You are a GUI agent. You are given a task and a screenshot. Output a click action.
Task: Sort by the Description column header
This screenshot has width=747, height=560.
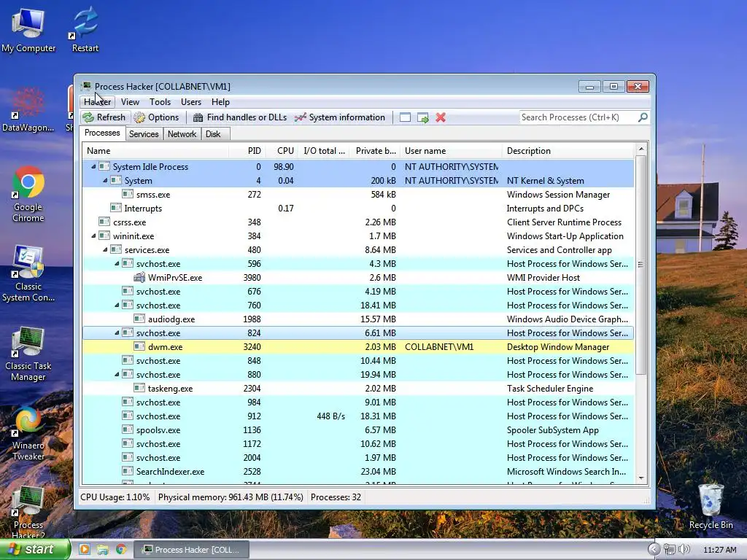pos(568,151)
